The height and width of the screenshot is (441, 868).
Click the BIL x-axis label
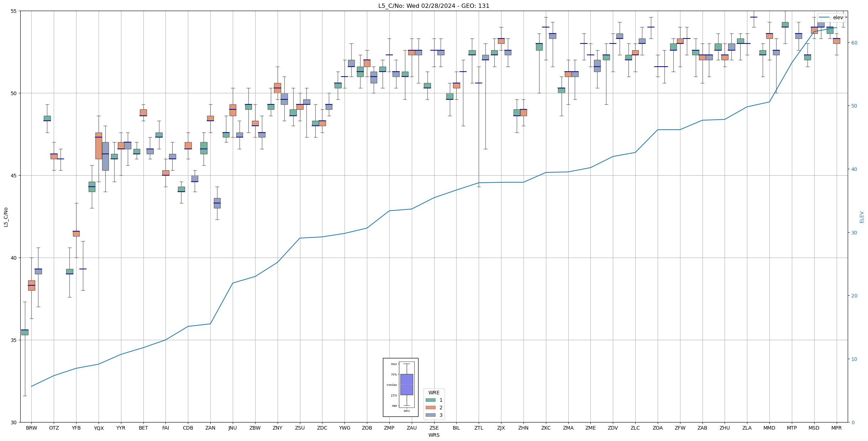[x=456, y=428]
